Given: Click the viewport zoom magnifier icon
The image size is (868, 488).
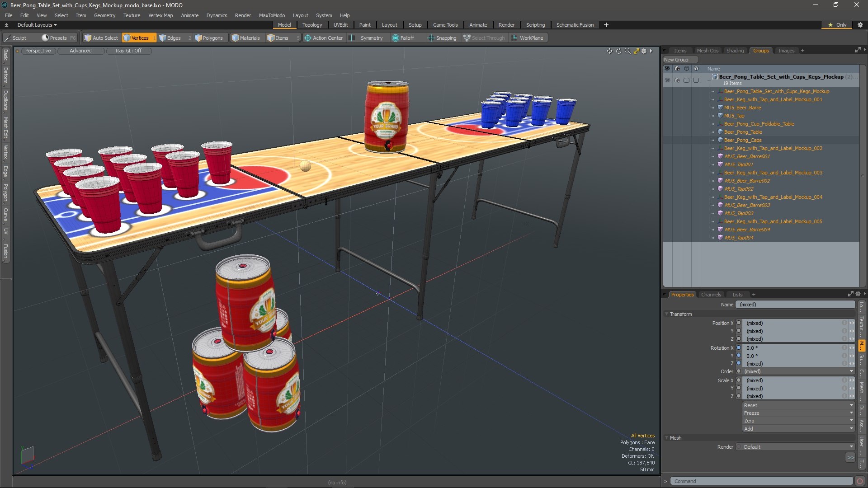Looking at the screenshot, I should click(x=627, y=51).
